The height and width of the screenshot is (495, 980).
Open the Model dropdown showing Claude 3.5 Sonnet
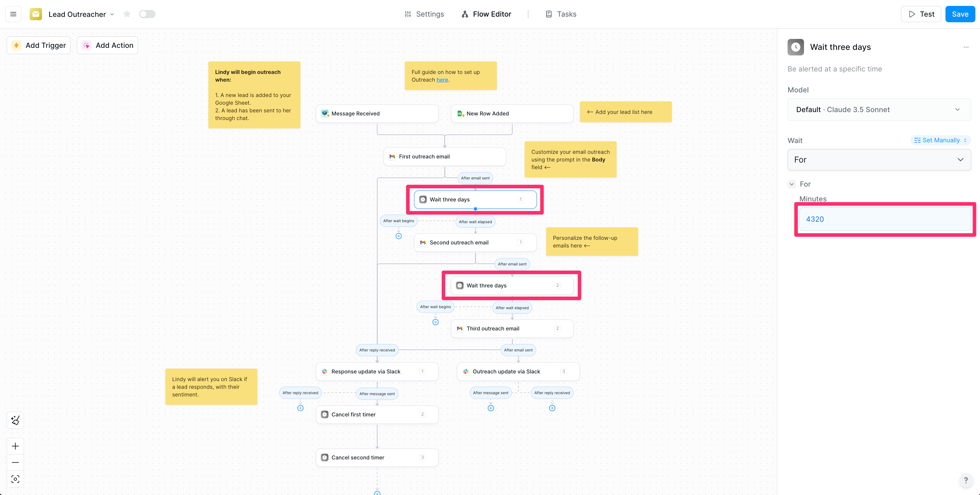(x=879, y=110)
